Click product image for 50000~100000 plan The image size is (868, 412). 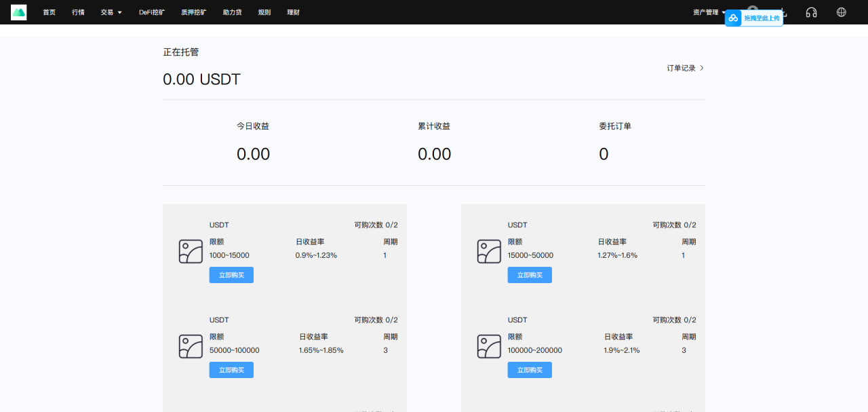coord(191,347)
